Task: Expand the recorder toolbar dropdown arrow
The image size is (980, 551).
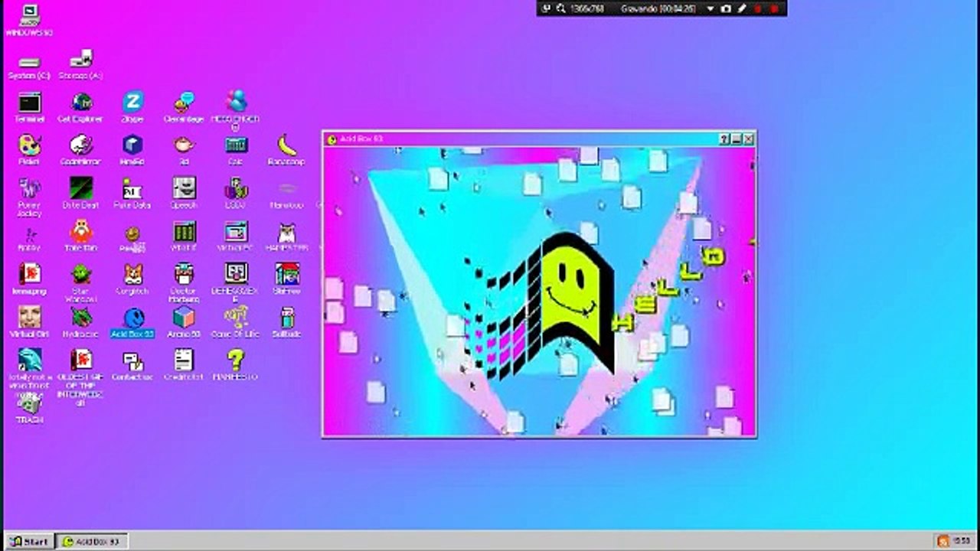Action: click(x=710, y=8)
